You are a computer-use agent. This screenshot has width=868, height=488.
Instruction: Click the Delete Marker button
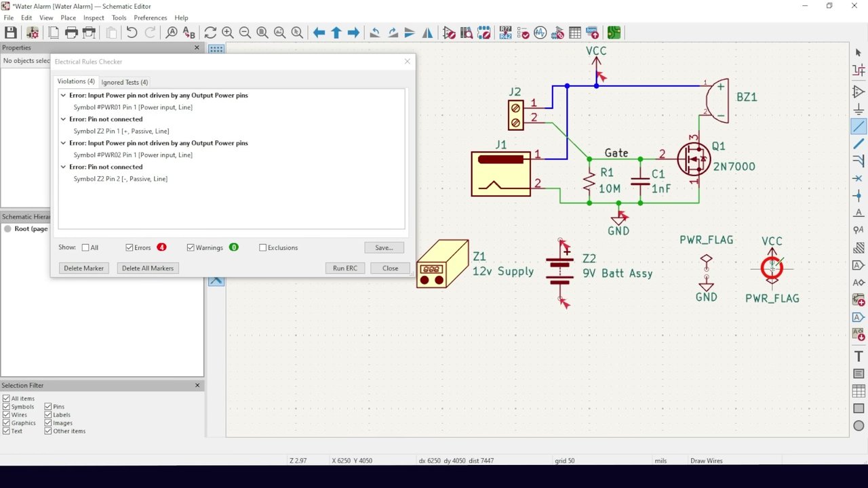click(x=84, y=268)
